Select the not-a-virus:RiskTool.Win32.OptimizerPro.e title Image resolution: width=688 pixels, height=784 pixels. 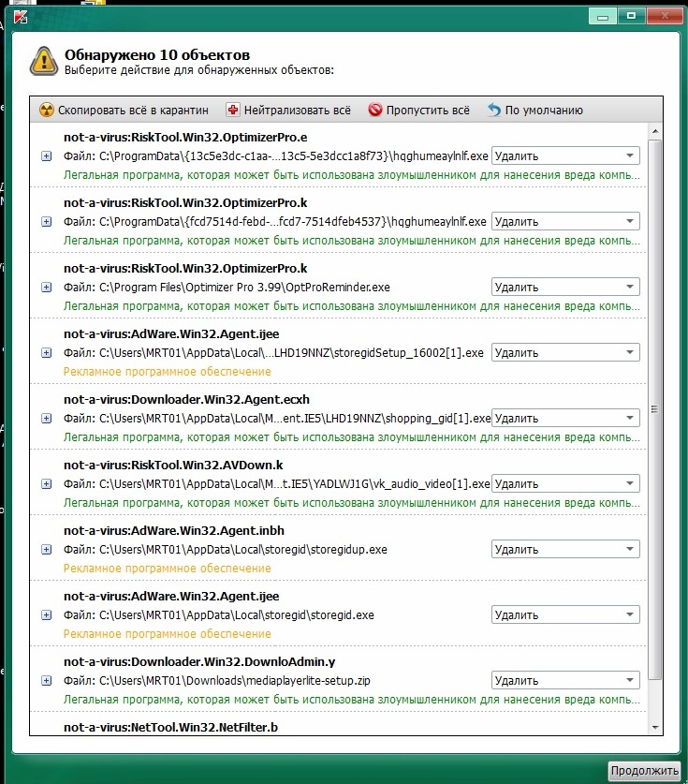185,137
